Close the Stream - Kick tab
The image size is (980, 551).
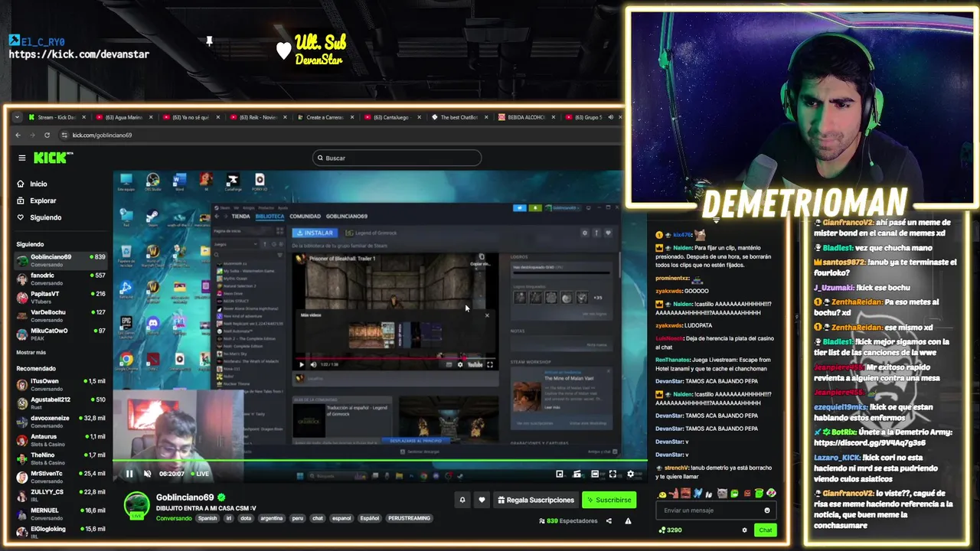click(84, 117)
